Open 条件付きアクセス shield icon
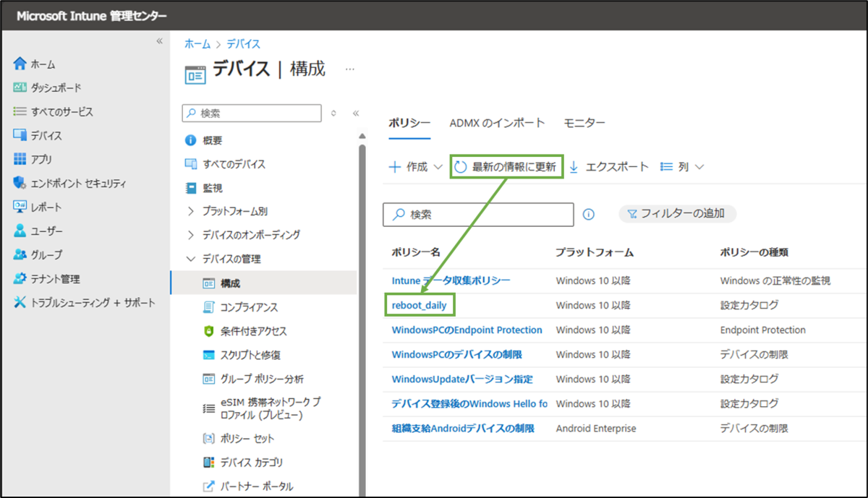Image resolution: width=868 pixels, height=498 pixels. pos(208,331)
